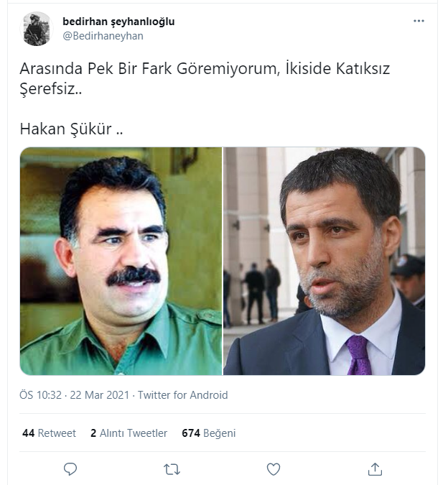The width and height of the screenshot is (448, 485).
Task: Click the reply speech bubble icon
Action: click(70, 469)
